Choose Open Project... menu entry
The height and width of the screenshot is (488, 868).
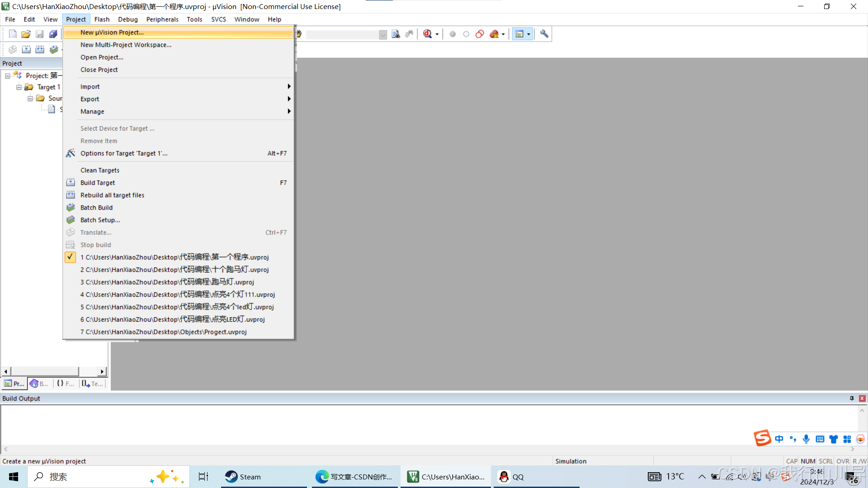pos(102,57)
